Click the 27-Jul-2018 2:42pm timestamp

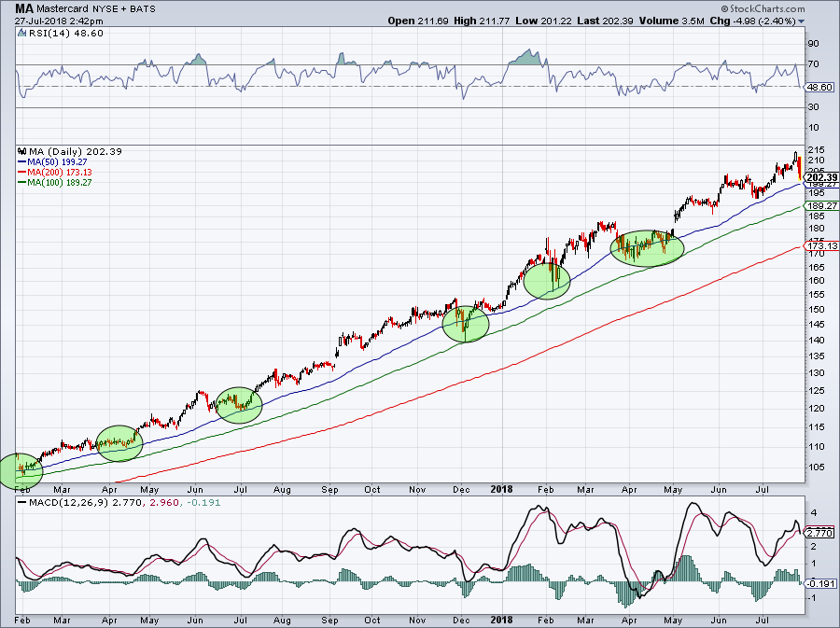[x=59, y=21]
